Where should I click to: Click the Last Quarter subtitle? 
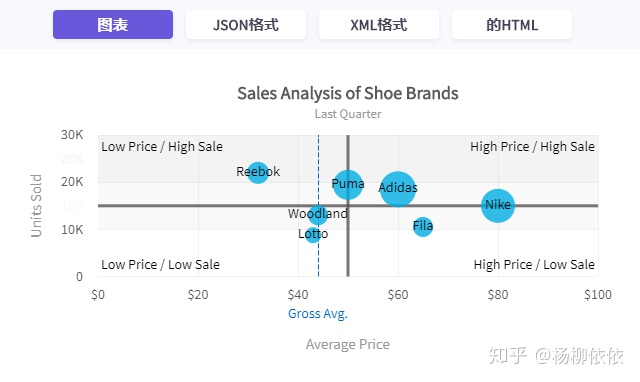click(x=348, y=114)
